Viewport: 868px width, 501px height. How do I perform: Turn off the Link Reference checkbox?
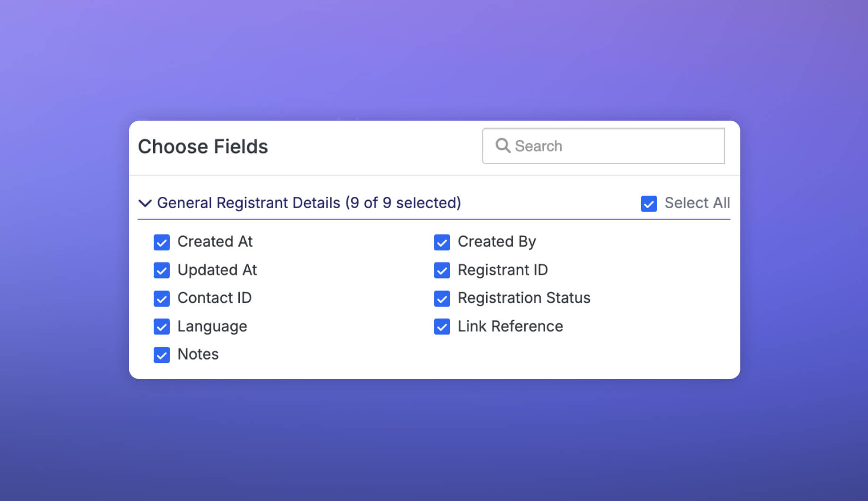tap(442, 326)
